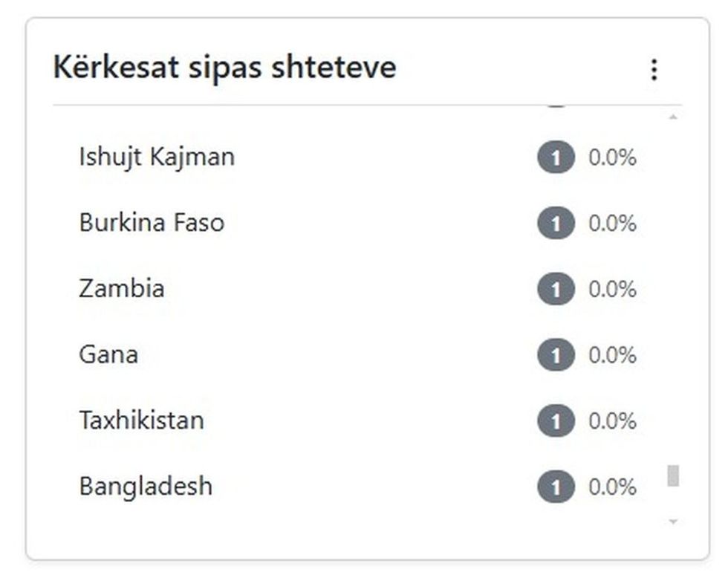Open details for Zambia
The height and width of the screenshot is (572, 728).
(122, 288)
